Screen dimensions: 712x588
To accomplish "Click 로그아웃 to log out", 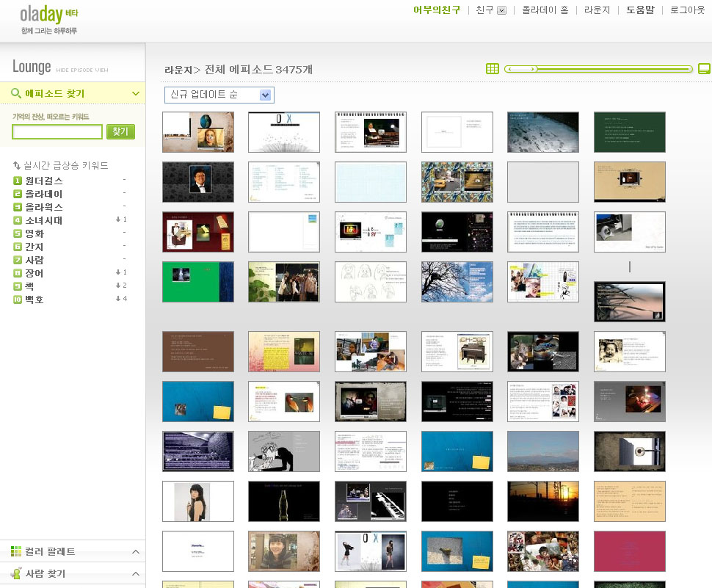I will [x=687, y=10].
